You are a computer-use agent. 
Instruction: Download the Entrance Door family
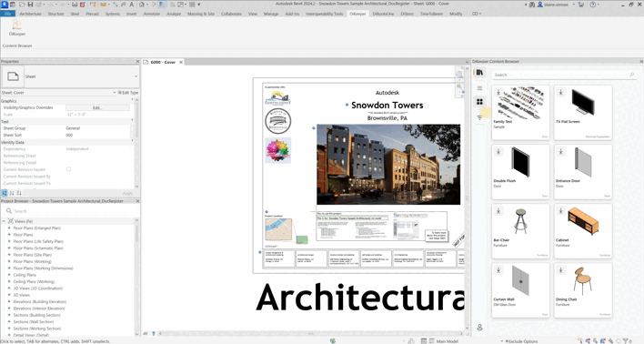[x=560, y=151]
